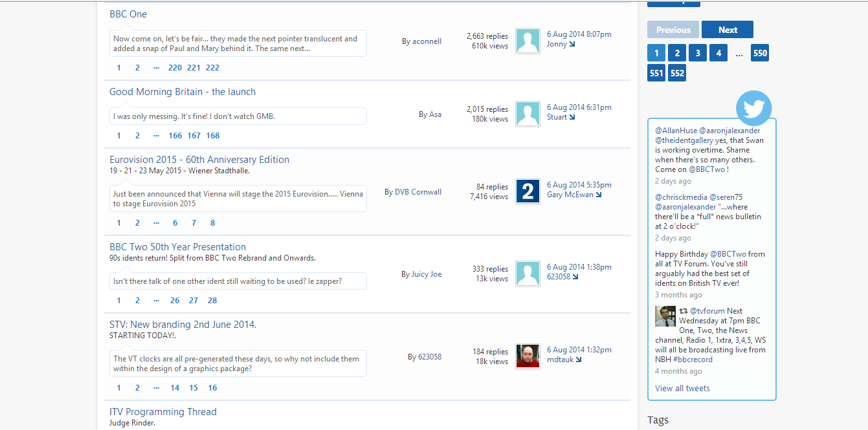Go to forum page 4
The width and height of the screenshot is (868, 430).
pos(718,53)
